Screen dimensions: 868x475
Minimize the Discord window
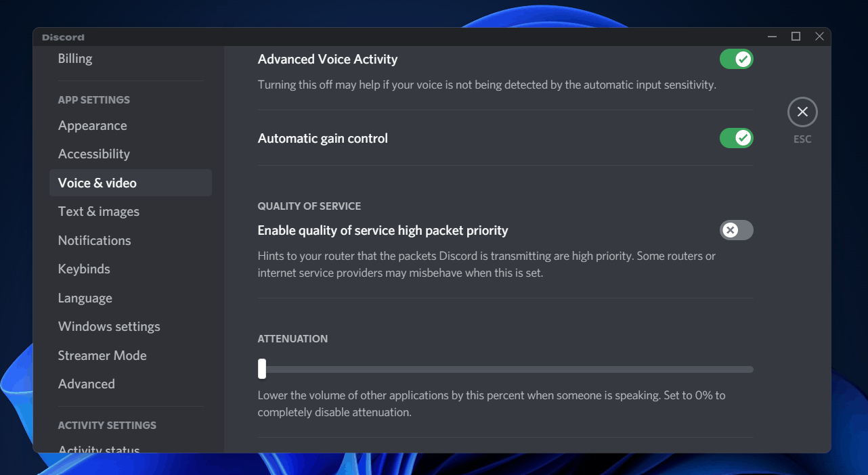[x=773, y=37]
